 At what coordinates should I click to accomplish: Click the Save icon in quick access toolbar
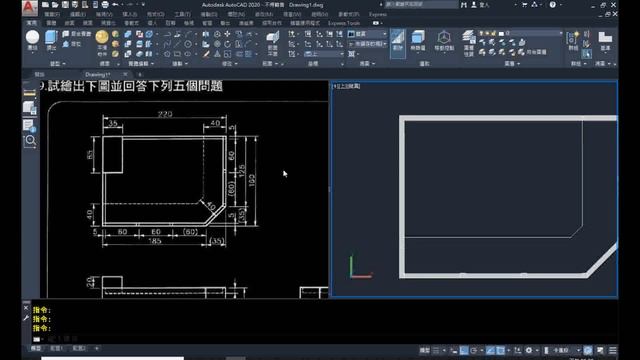65,5
